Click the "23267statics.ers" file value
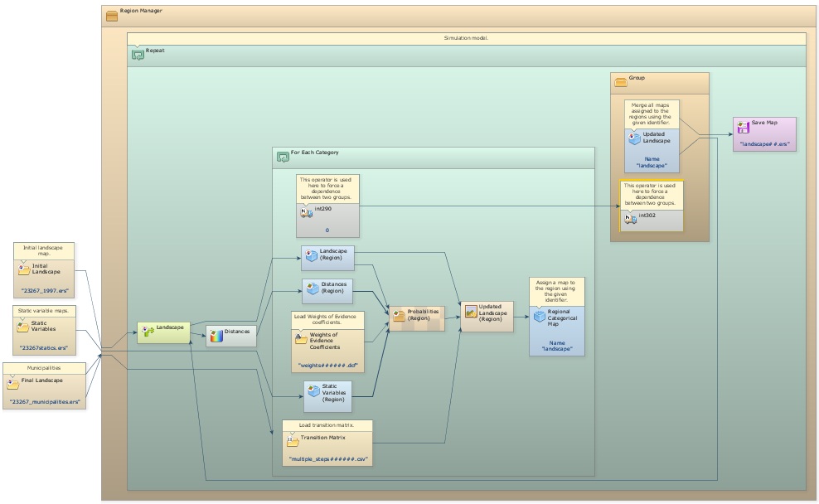The height and width of the screenshot is (504, 819). pos(44,348)
